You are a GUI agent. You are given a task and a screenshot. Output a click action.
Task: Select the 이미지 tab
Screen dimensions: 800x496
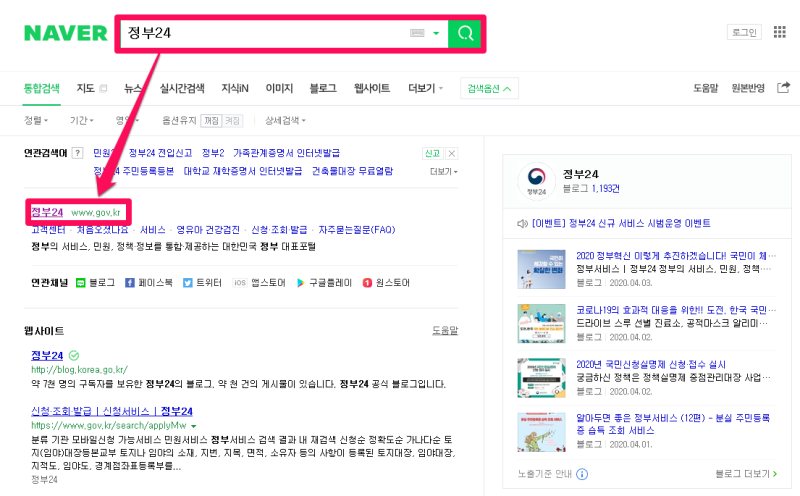[x=279, y=88]
